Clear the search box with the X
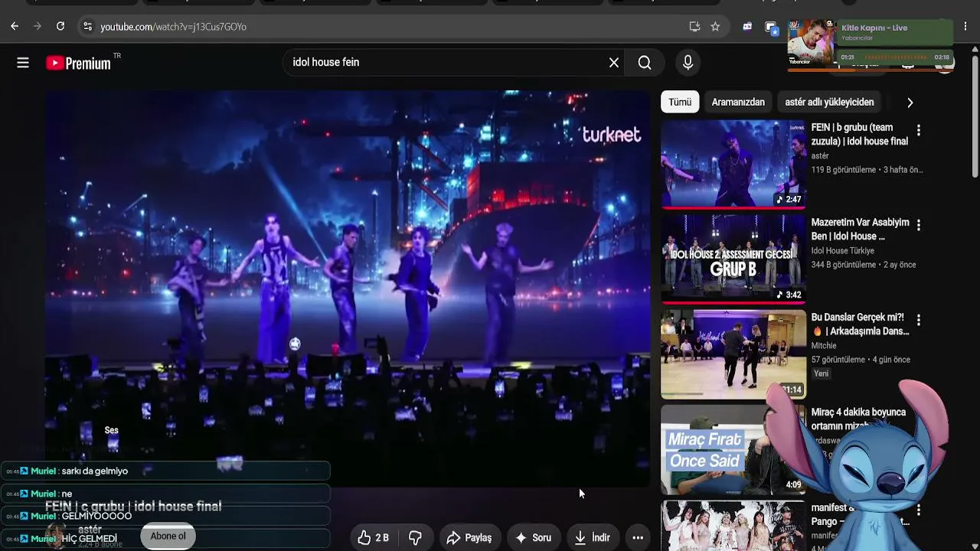980x551 pixels. coord(614,63)
